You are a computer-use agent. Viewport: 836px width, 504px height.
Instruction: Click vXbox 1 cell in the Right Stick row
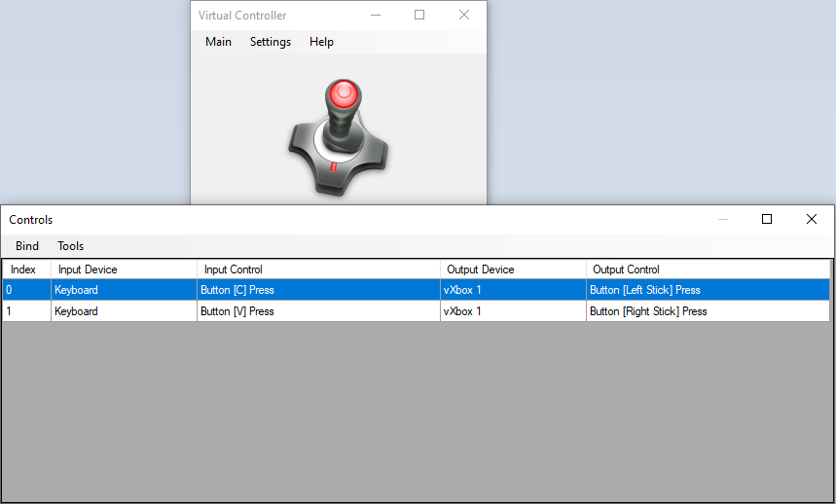pyautogui.click(x=513, y=311)
